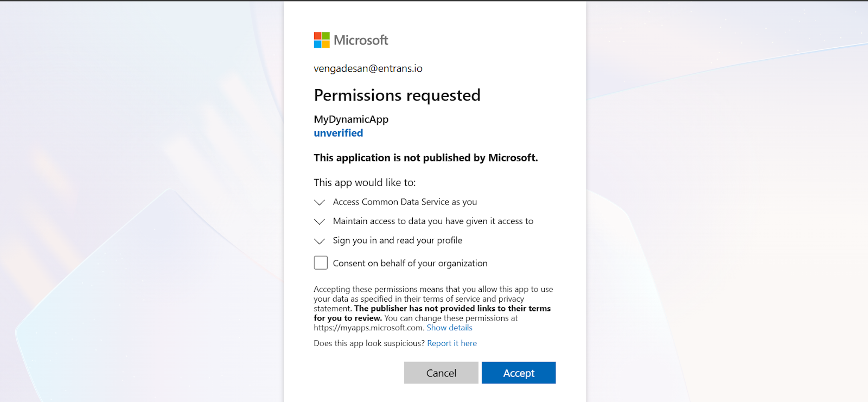
Task: Click the not published by Microsoft warning
Action: [425, 158]
